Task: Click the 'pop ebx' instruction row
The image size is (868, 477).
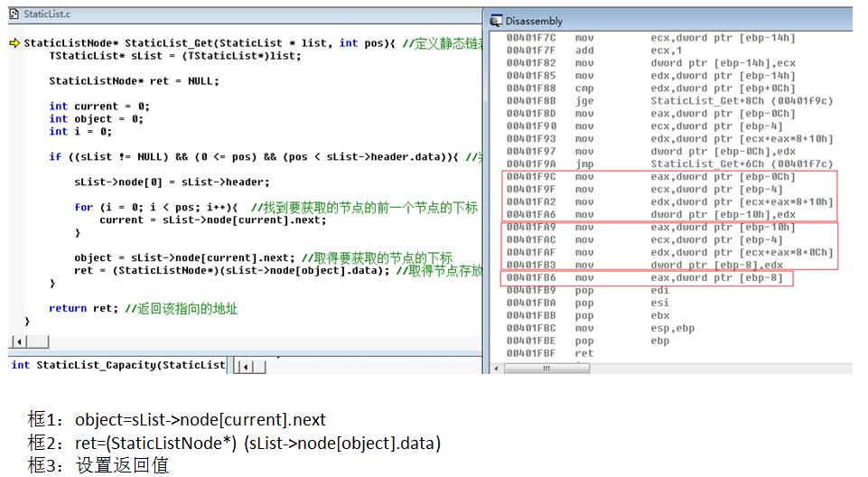Action: [588, 316]
